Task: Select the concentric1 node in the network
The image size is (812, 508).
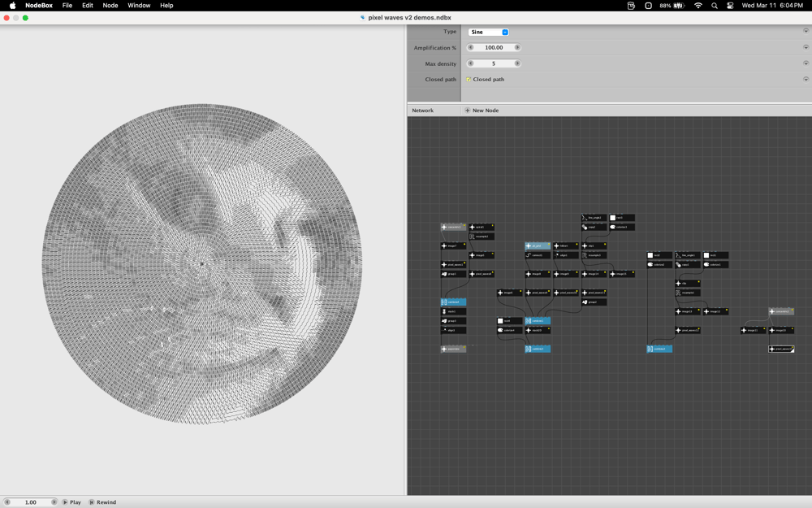Action: tap(453, 227)
